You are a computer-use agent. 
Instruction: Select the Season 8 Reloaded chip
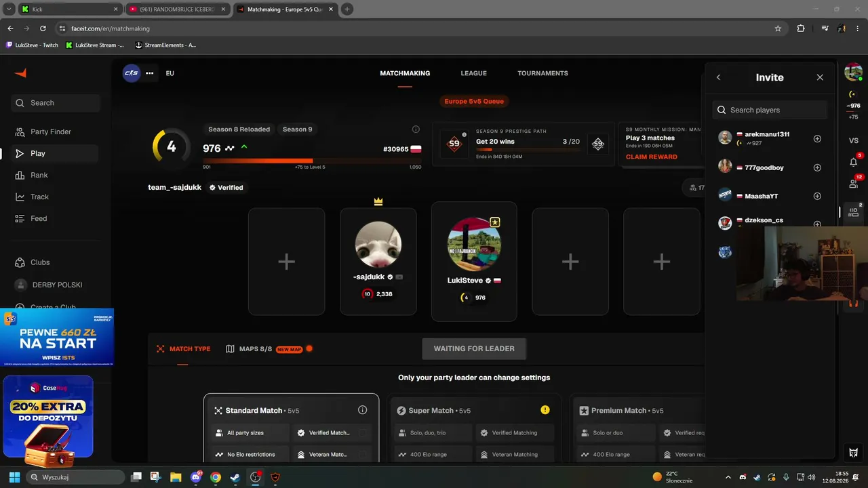coord(239,129)
